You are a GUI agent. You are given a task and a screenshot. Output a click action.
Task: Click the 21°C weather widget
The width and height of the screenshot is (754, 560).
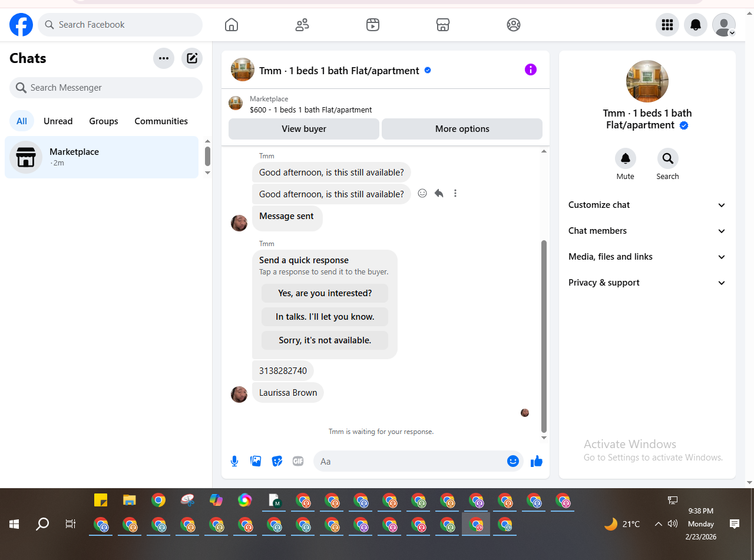(x=622, y=523)
